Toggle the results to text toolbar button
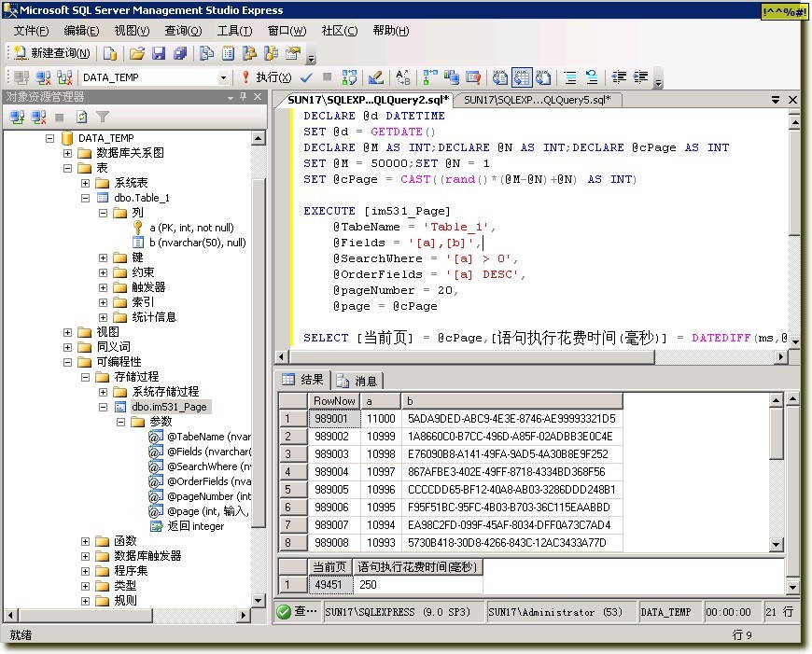Image resolution: width=812 pixels, height=654 pixels. pyautogui.click(x=500, y=77)
